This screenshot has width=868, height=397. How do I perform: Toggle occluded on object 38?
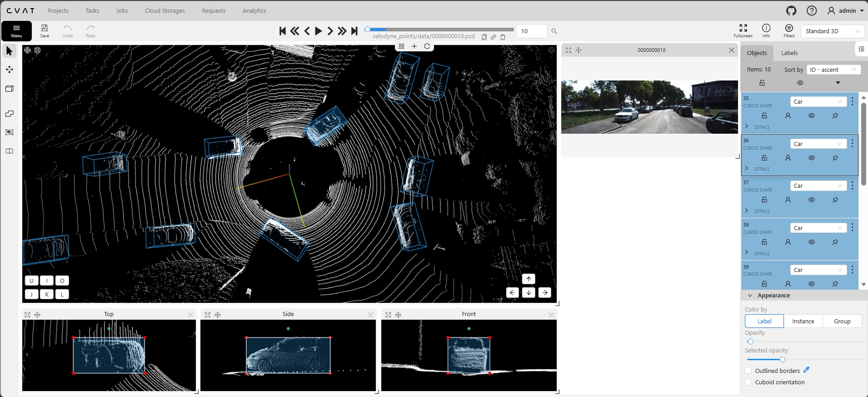(788, 242)
